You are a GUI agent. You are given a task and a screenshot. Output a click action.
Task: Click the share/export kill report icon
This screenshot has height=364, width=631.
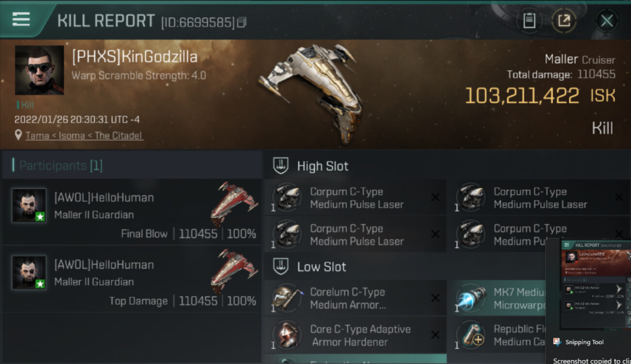pyautogui.click(x=564, y=21)
